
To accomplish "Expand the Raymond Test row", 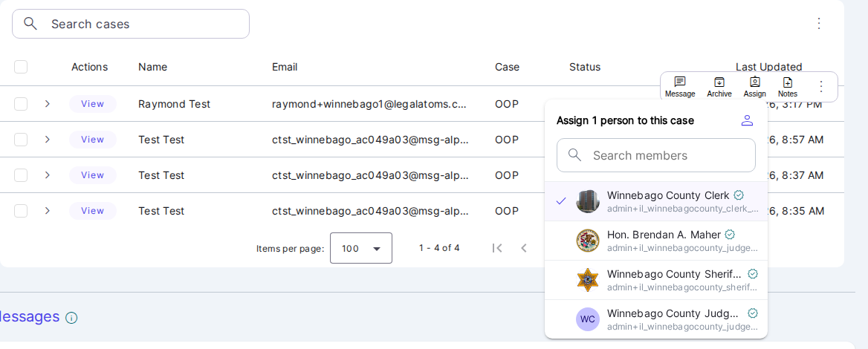I will point(48,103).
